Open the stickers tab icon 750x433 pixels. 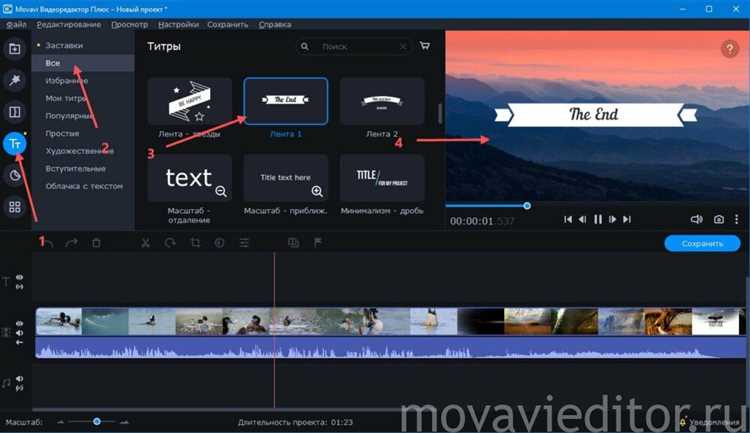tap(15, 175)
